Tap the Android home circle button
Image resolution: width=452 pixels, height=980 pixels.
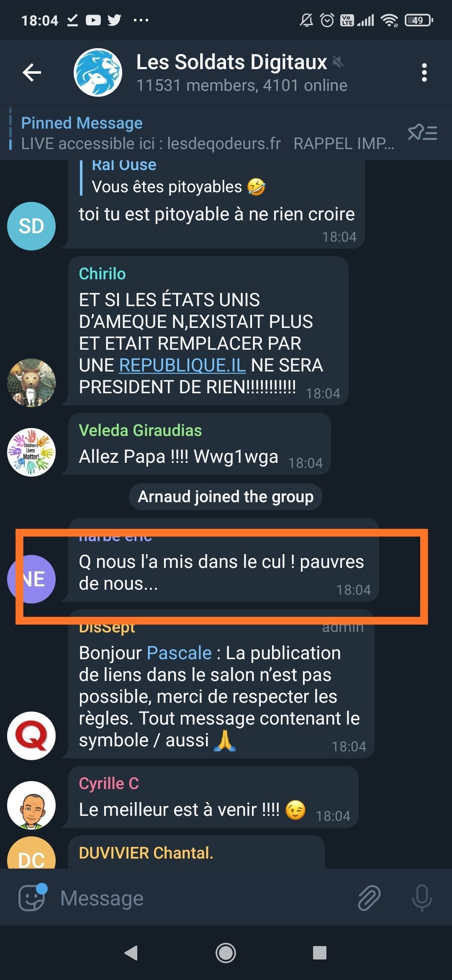tap(226, 953)
